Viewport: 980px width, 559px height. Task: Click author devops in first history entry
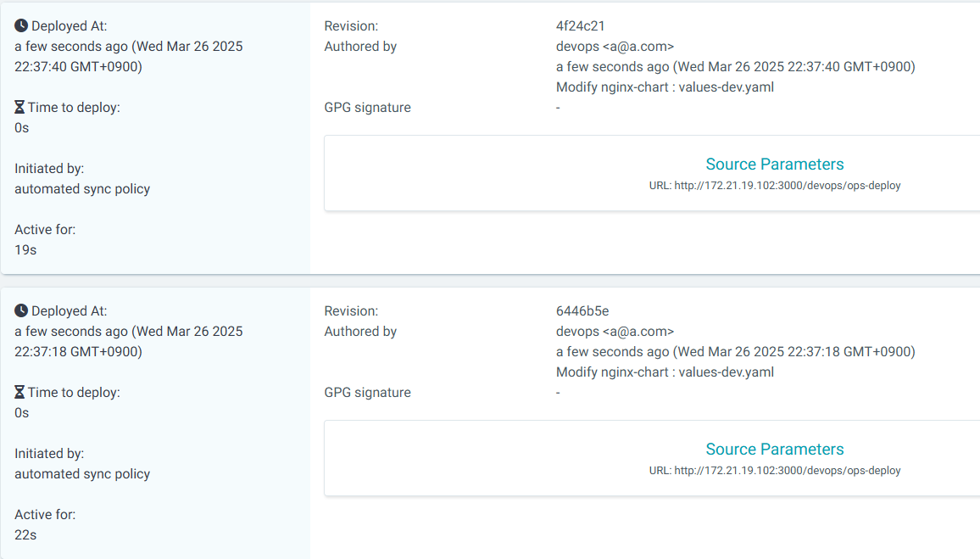615,47
